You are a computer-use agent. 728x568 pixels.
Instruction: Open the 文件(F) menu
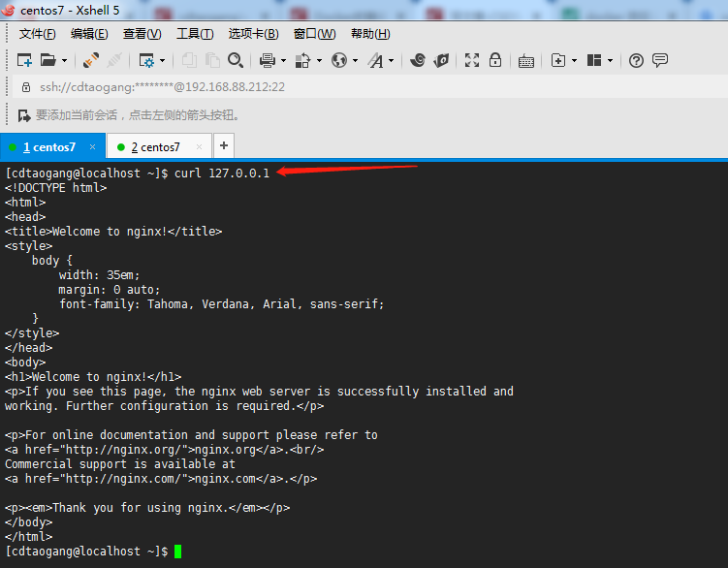click(37, 34)
